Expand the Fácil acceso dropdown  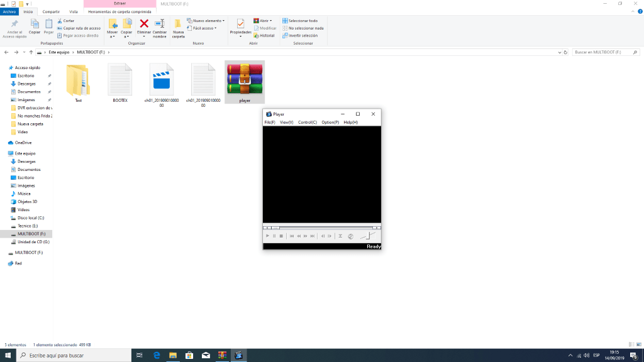[205, 28]
